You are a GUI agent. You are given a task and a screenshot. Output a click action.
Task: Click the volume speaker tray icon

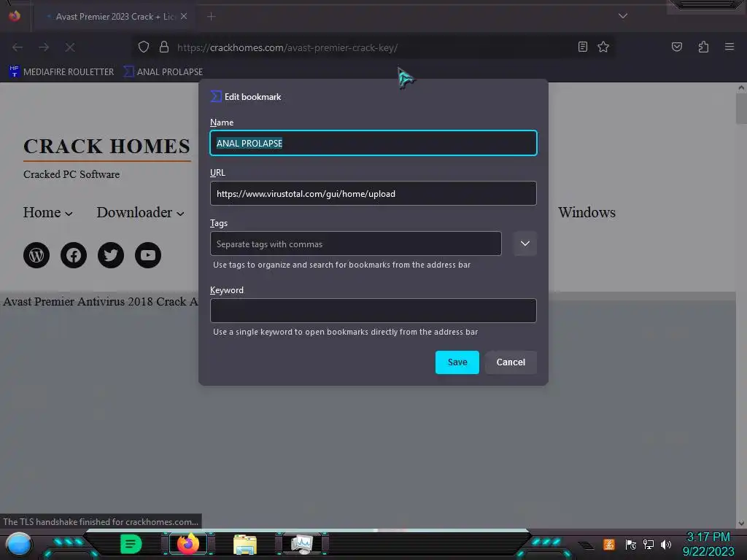click(x=666, y=544)
